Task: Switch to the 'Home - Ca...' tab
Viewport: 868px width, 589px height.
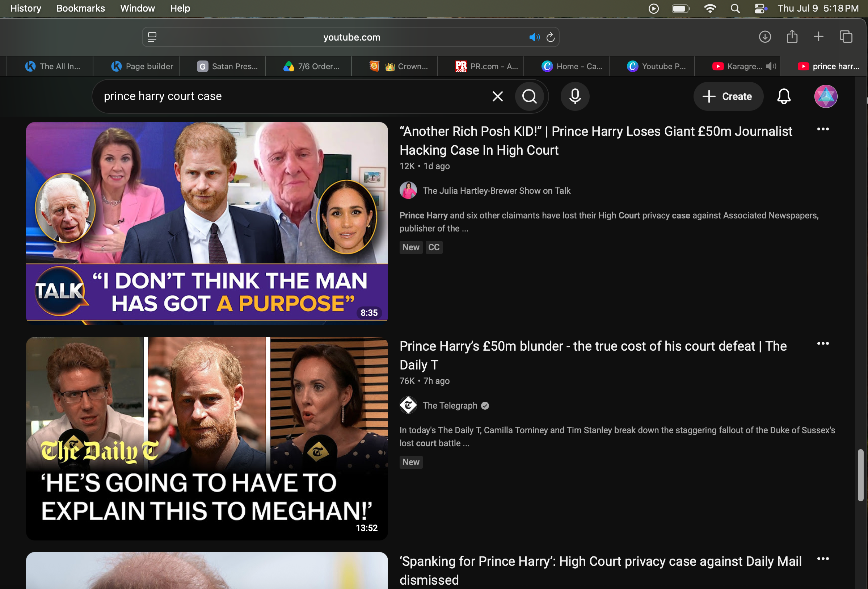Action: (566, 67)
